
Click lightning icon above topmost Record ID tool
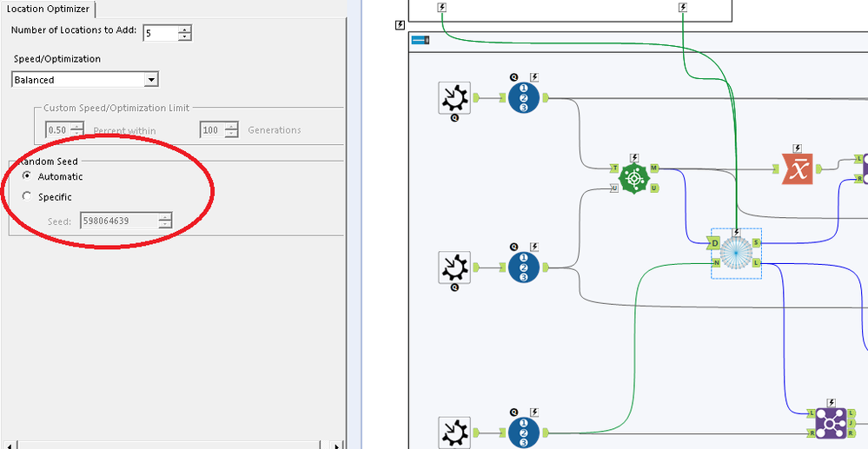pyautogui.click(x=534, y=77)
